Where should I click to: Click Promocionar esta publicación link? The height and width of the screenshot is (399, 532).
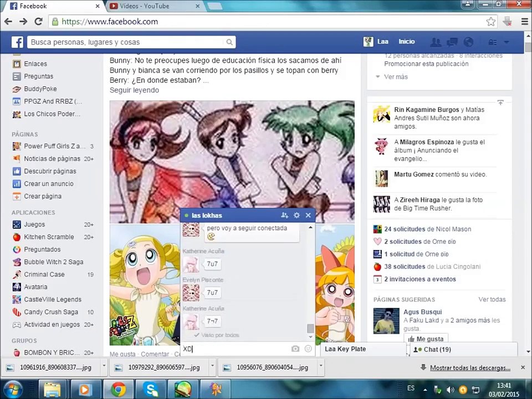click(426, 64)
